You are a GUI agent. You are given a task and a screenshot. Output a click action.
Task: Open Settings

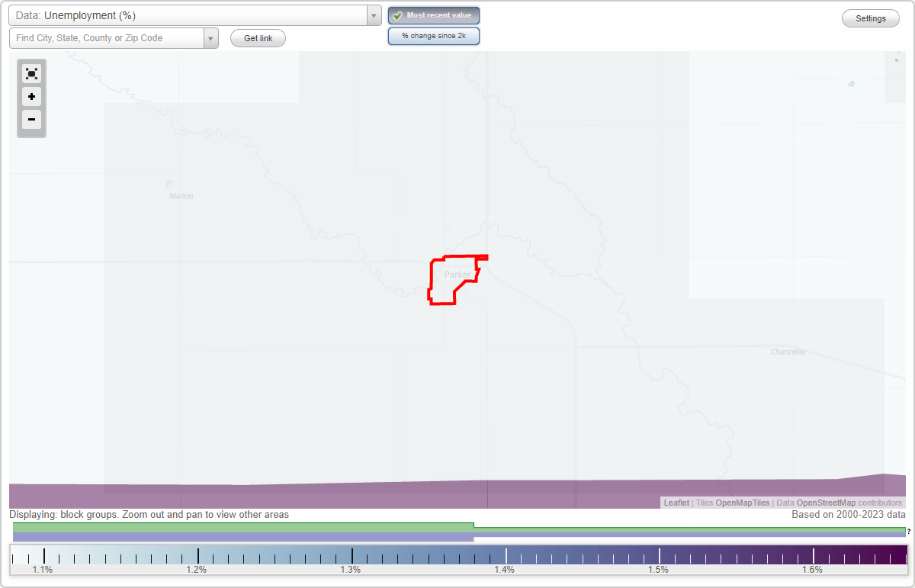[x=870, y=18]
